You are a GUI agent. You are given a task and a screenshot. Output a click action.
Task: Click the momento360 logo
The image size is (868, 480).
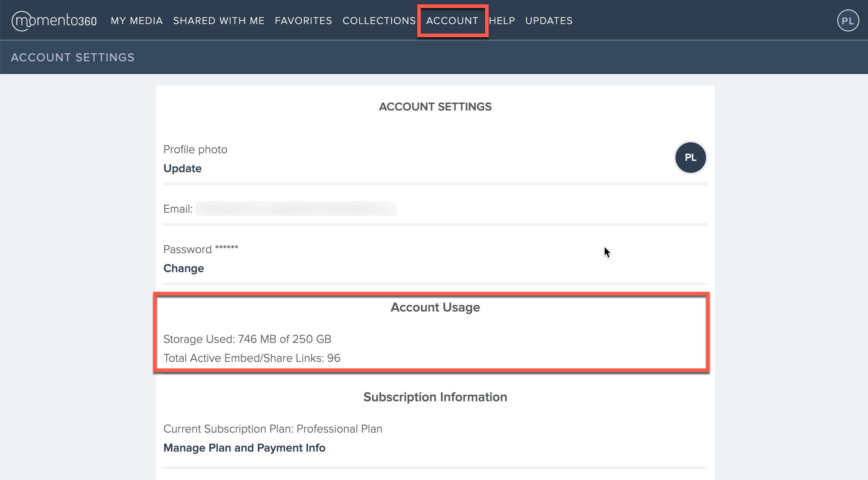(54, 21)
